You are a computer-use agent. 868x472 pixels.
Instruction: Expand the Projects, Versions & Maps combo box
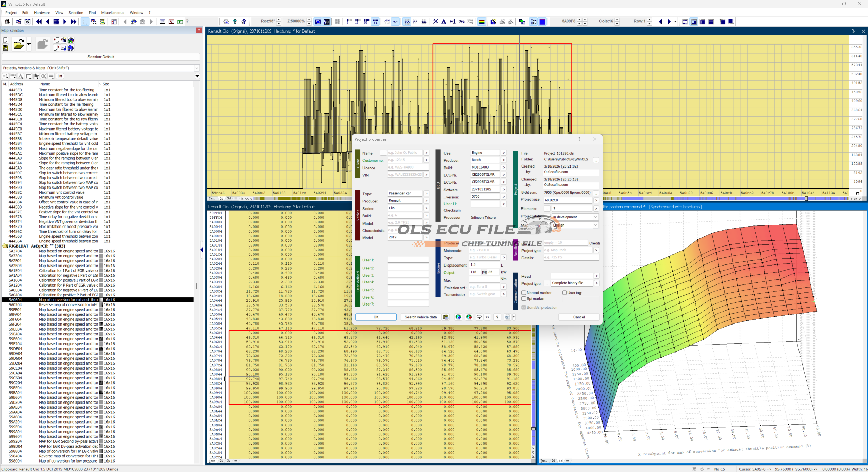pos(197,68)
